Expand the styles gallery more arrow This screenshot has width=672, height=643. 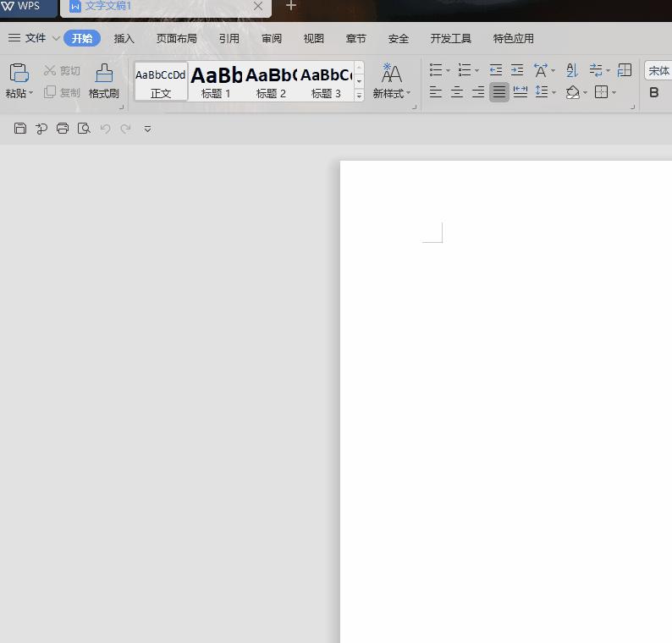coord(359,96)
